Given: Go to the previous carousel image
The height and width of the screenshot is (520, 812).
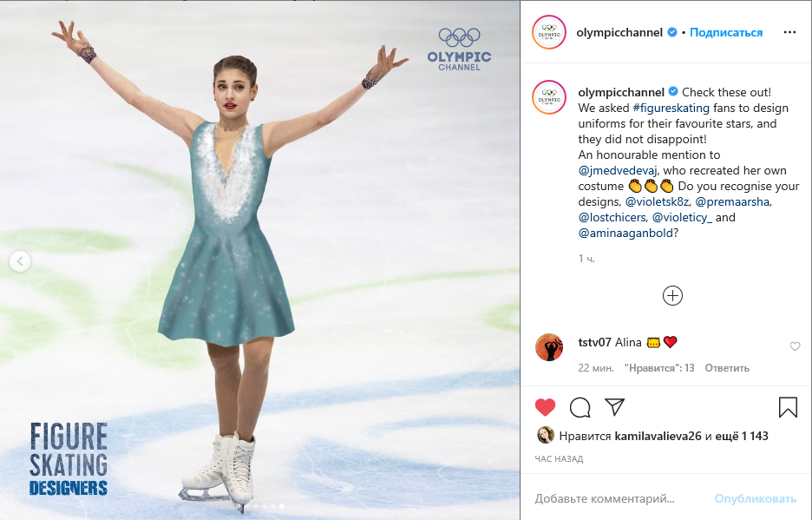Looking at the screenshot, I should tap(20, 260).
